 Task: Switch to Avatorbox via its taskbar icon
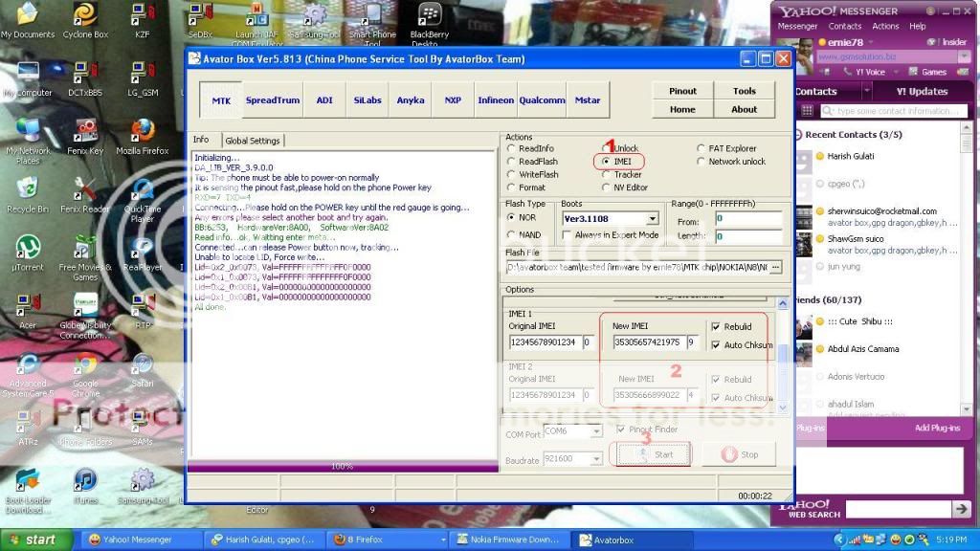[632, 540]
